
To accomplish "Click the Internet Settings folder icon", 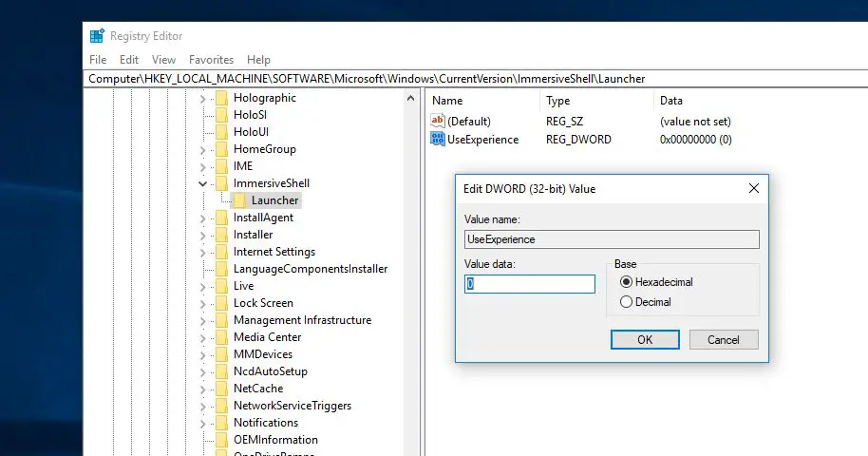I will click(221, 252).
